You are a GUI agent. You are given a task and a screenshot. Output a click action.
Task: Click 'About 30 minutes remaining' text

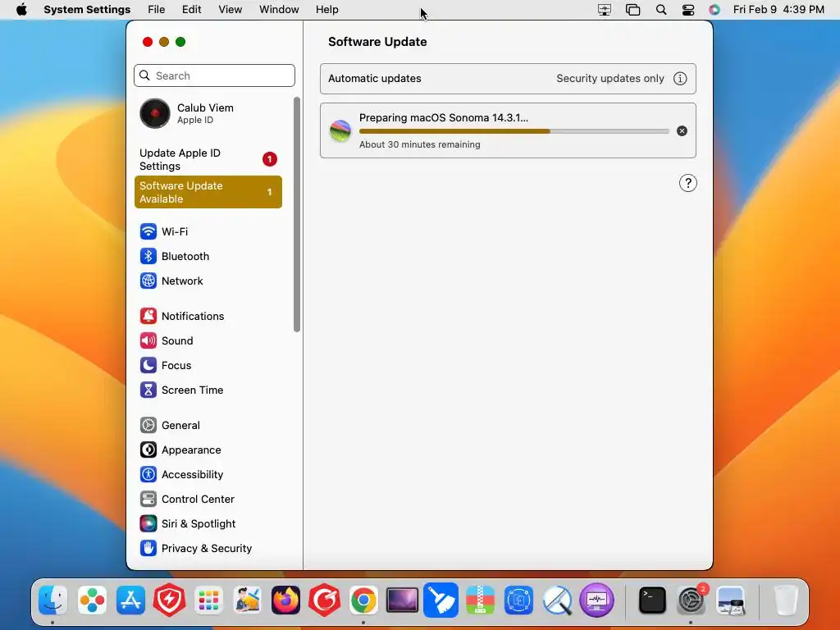tap(419, 144)
